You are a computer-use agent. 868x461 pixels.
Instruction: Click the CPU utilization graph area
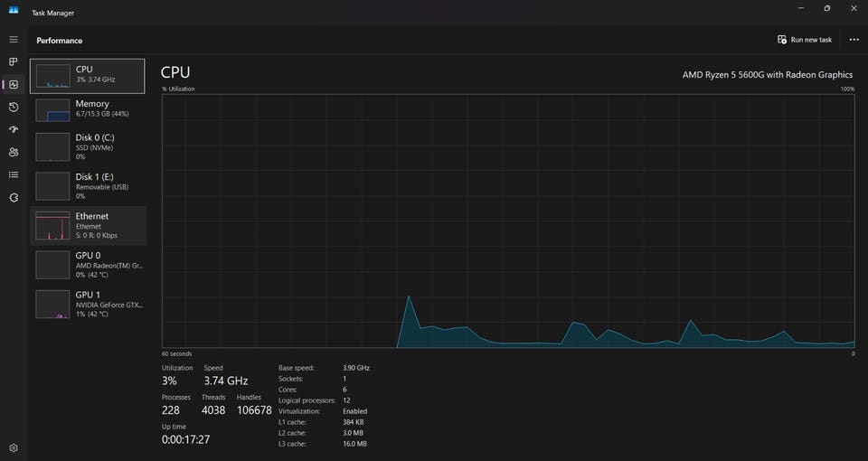click(508, 221)
